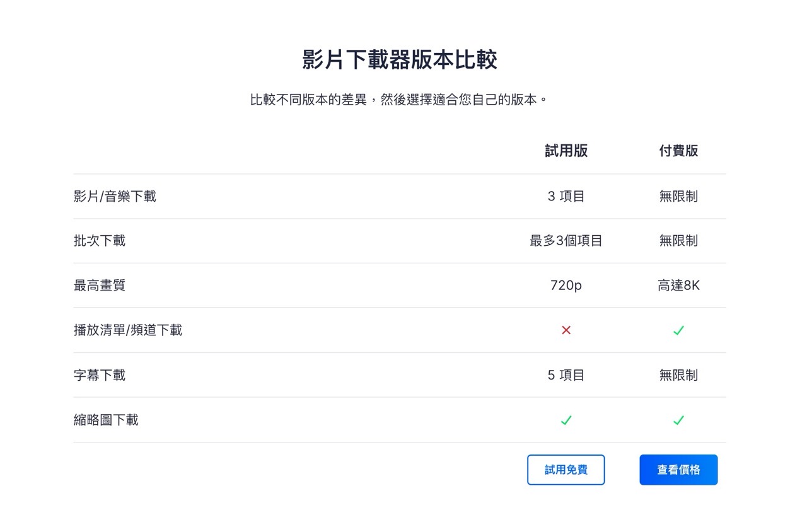Select the 最高畫質 row label
807x532 pixels.
click(x=100, y=286)
